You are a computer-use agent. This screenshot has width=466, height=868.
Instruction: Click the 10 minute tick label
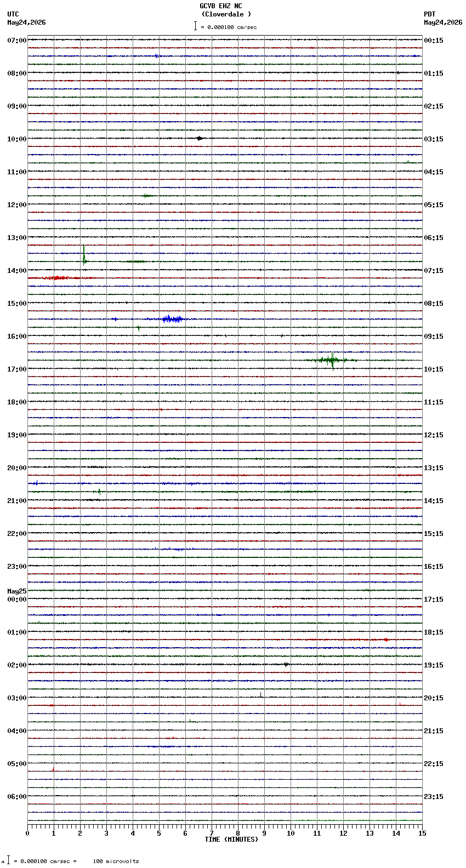291,833
